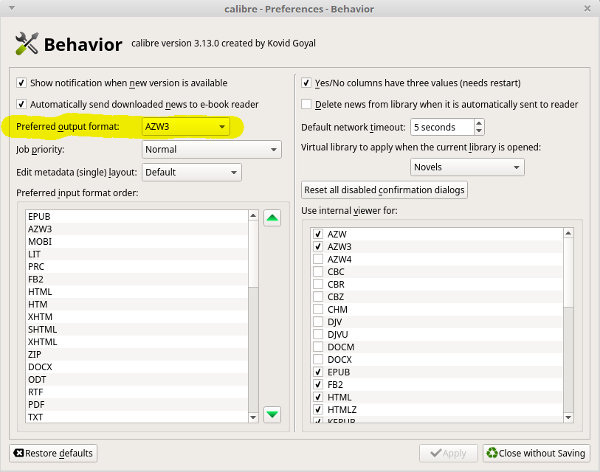Select LIT in input format list

[137, 254]
